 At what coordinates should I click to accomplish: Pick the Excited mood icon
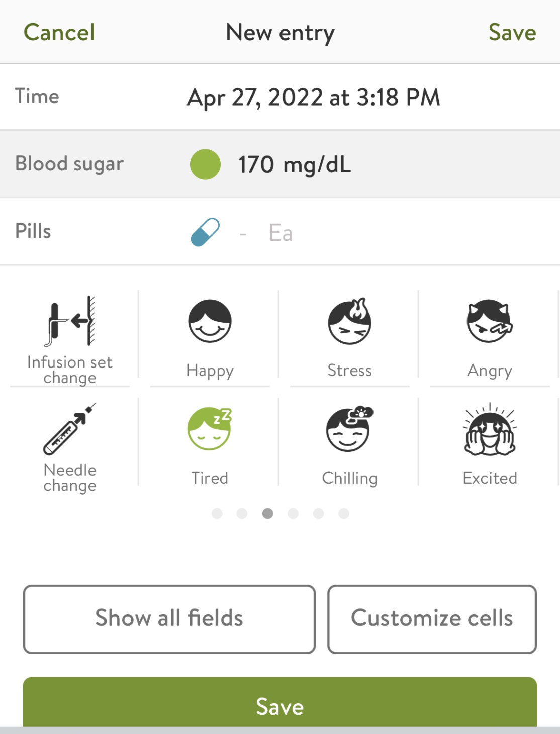[x=490, y=429]
